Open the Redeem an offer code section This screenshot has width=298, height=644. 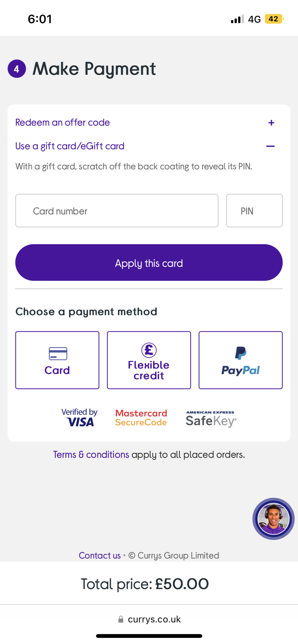[63, 123]
